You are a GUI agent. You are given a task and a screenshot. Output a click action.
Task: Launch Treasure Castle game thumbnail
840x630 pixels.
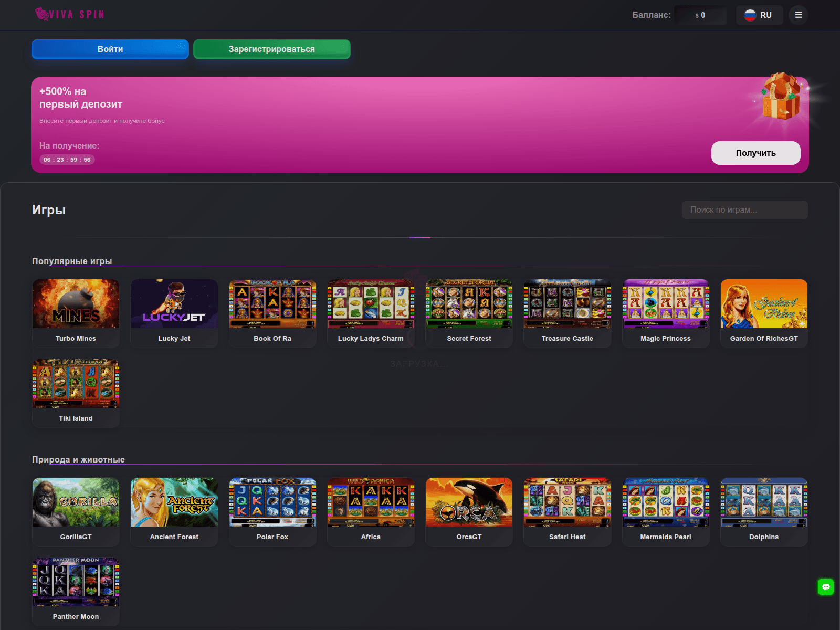pos(568,304)
